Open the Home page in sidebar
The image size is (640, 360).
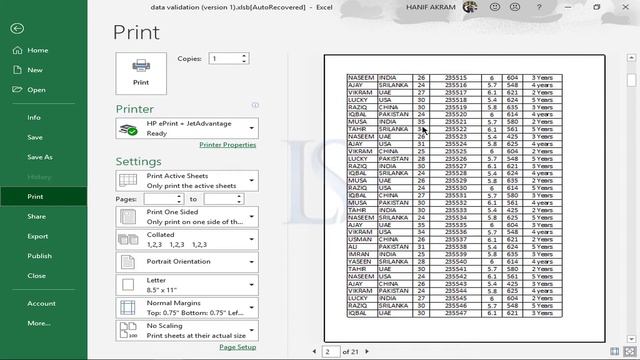[x=38, y=50]
